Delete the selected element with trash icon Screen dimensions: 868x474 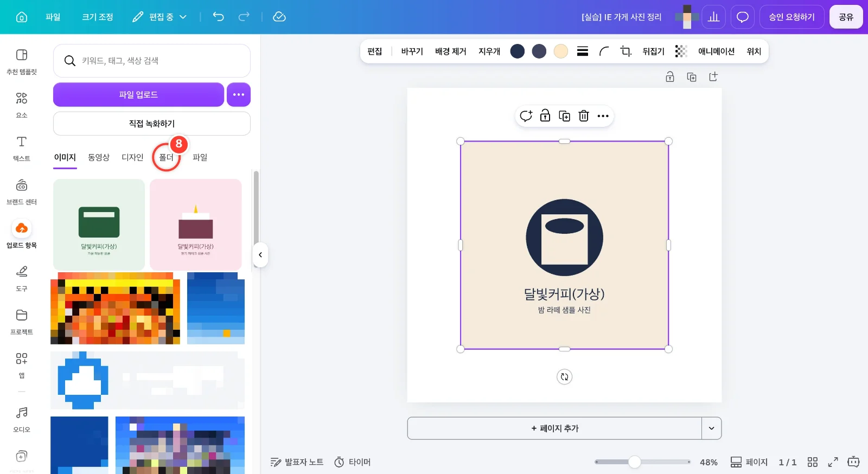click(x=584, y=116)
